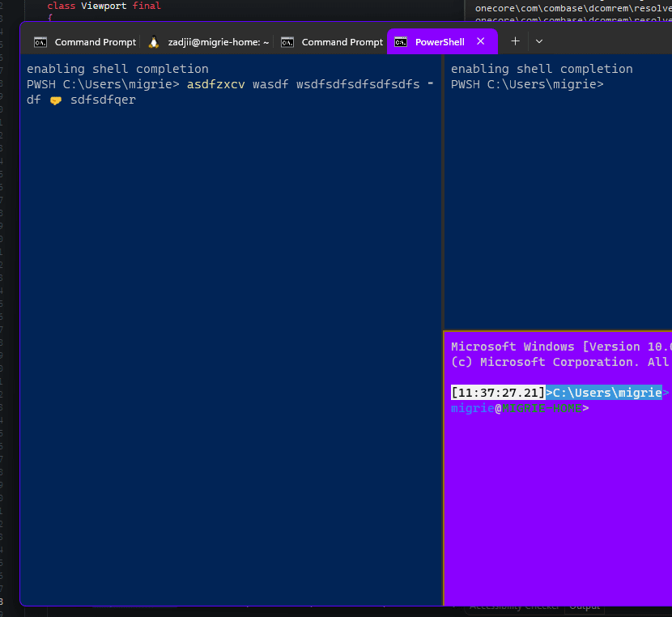672x617 pixels.
Task: Click the console icon of the first Command Prompt tab
Action: [40, 42]
